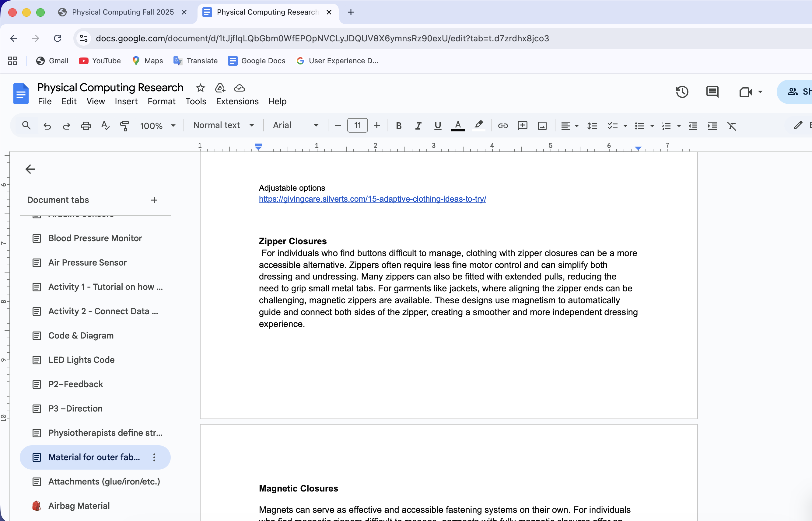Toggle italic formatting
812x521 pixels.
418,126
